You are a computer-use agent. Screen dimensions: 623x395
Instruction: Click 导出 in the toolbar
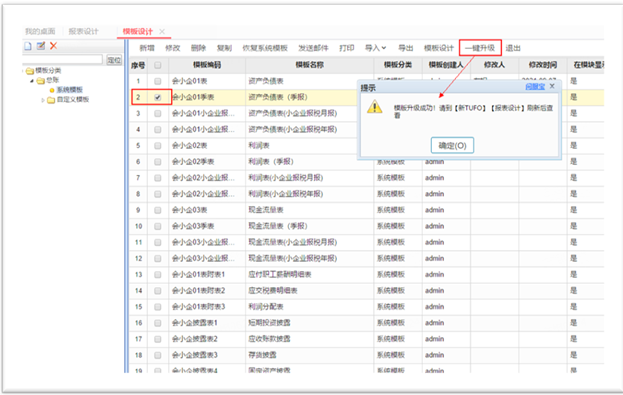click(x=406, y=48)
